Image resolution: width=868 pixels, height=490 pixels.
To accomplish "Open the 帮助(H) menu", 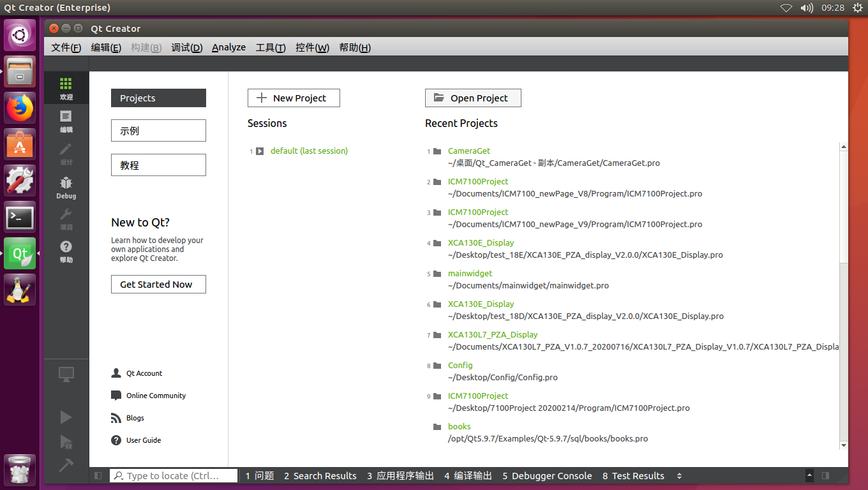I will click(355, 47).
